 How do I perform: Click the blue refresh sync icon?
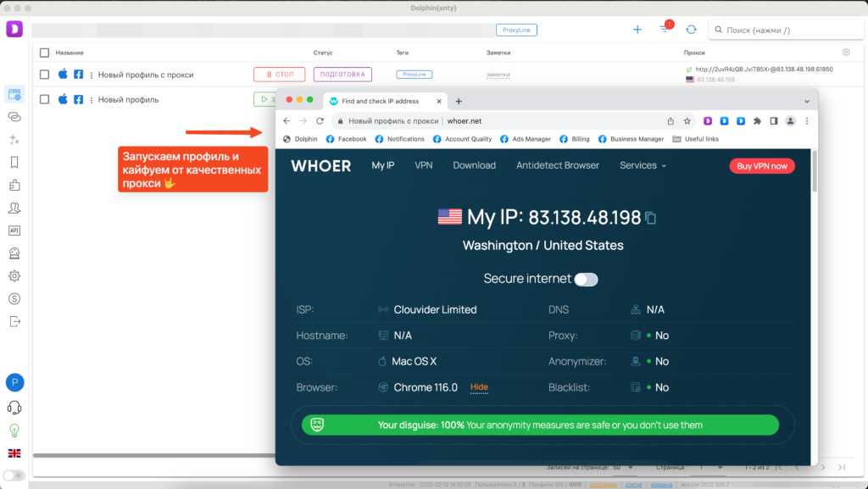(x=691, y=30)
